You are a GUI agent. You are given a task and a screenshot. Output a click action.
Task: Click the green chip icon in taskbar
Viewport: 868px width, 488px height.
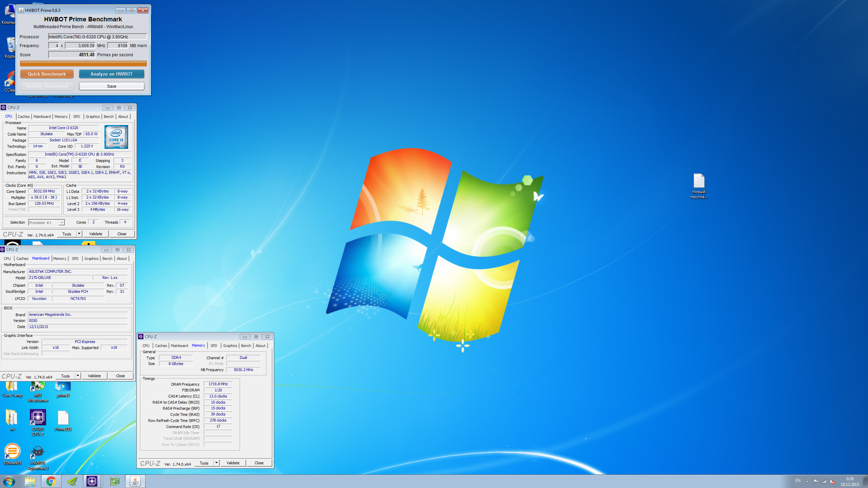[114, 481]
